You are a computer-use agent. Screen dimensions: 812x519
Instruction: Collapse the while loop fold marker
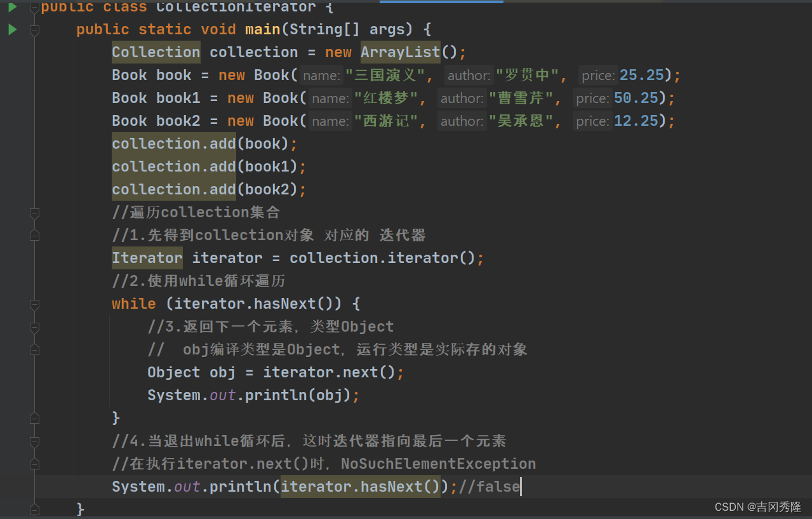pyautogui.click(x=34, y=304)
